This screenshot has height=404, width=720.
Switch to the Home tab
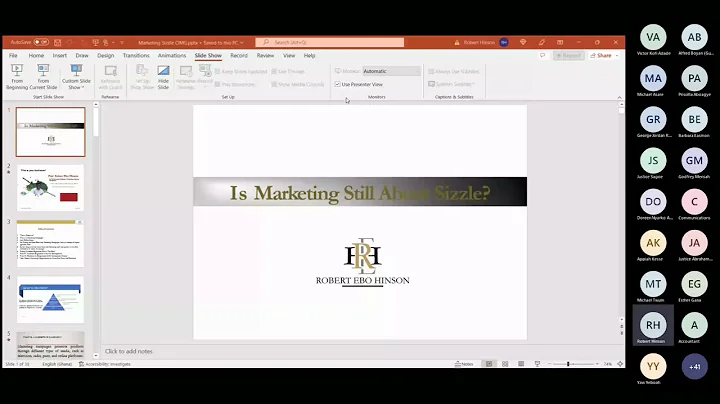(x=36, y=56)
